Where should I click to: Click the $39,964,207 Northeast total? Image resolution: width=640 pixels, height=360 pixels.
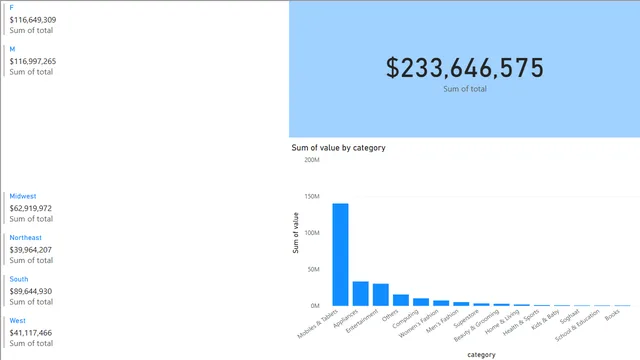tap(31, 250)
